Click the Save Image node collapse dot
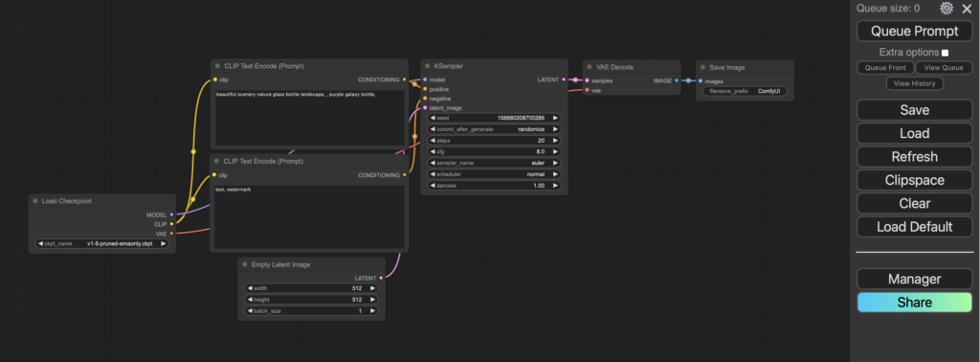This screenshot has width=980, height=362. [x=703, y=67]
